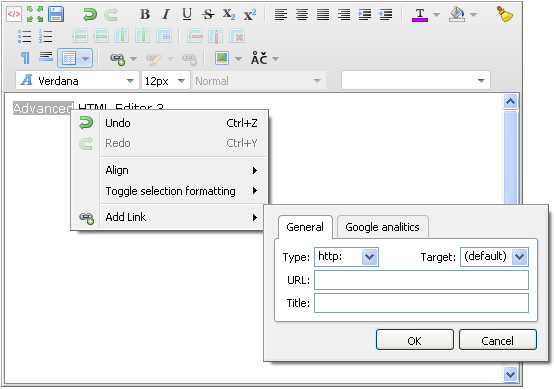Apply background fill color bucket
The image size is (554, 390).
pyautogui.click(x=457, y=15)
